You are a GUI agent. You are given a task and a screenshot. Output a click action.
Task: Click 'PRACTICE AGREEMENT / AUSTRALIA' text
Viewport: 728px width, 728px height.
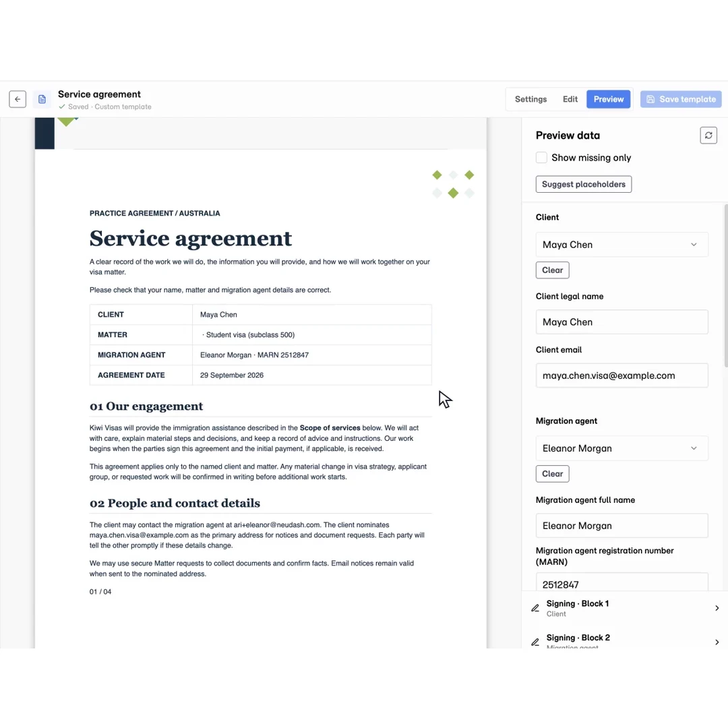coord(154,214)
